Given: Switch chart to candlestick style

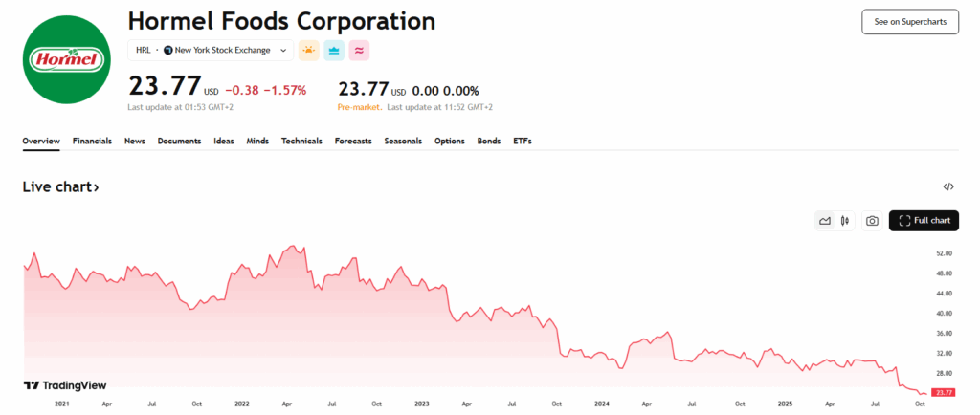Looking at the screenshot, I should pos(844,221).
